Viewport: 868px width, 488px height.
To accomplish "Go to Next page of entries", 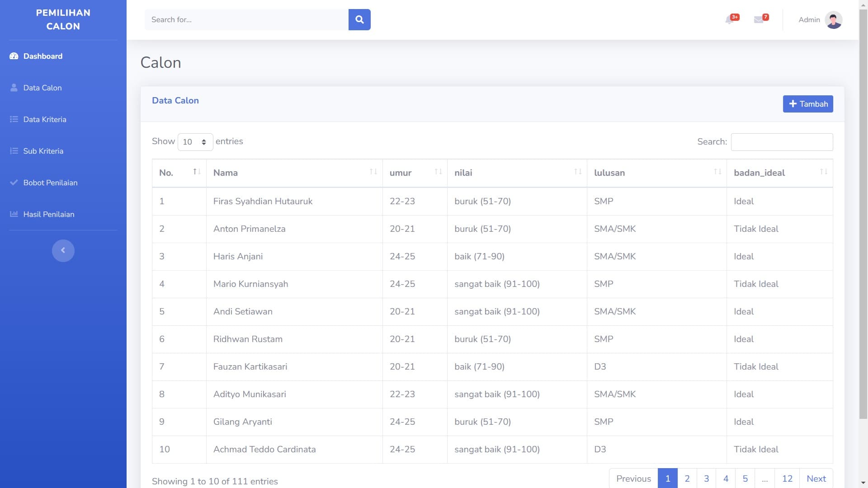I will (x=816, y=479).
